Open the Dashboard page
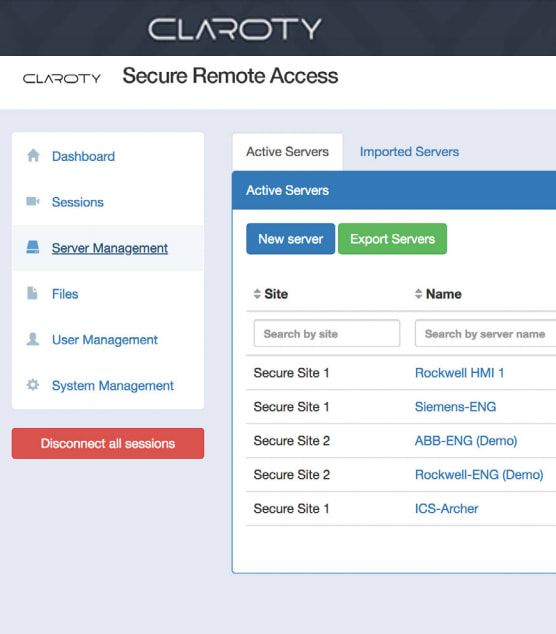 (83, 156)
